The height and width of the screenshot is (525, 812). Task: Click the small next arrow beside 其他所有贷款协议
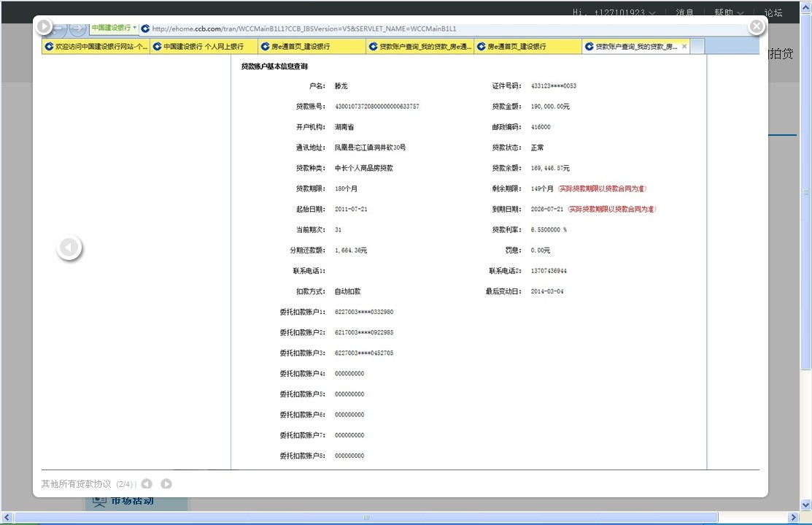click(x=166, y=484)
